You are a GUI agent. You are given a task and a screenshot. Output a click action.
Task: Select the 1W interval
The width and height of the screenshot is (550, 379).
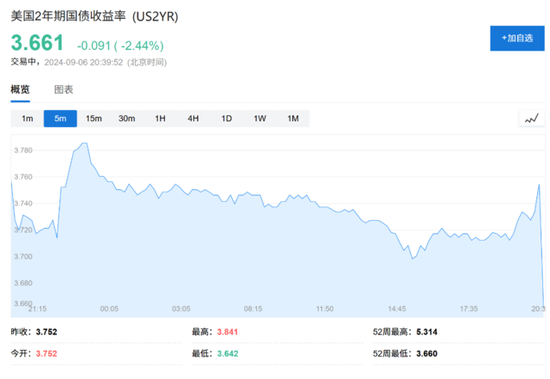pyautogui.click(x=260, y=119)
